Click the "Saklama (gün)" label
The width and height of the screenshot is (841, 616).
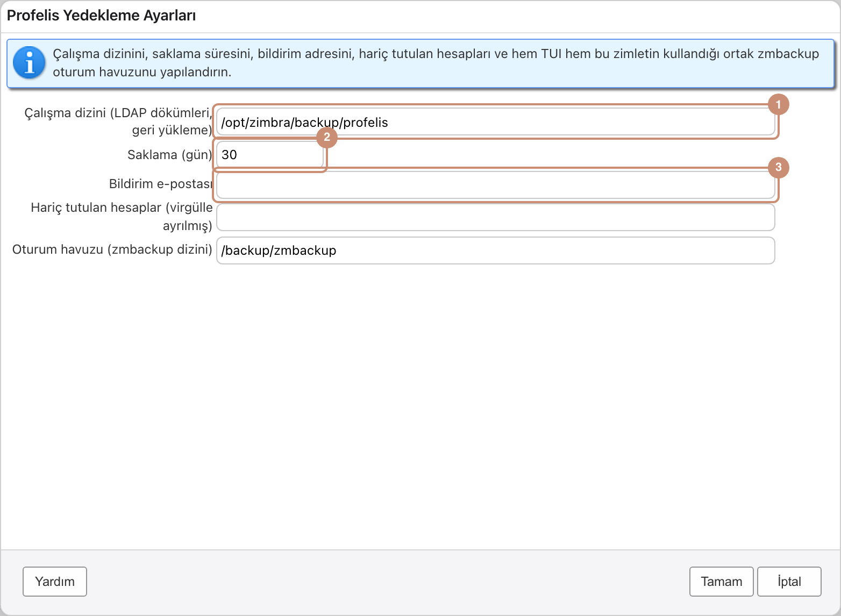[170, 155]
